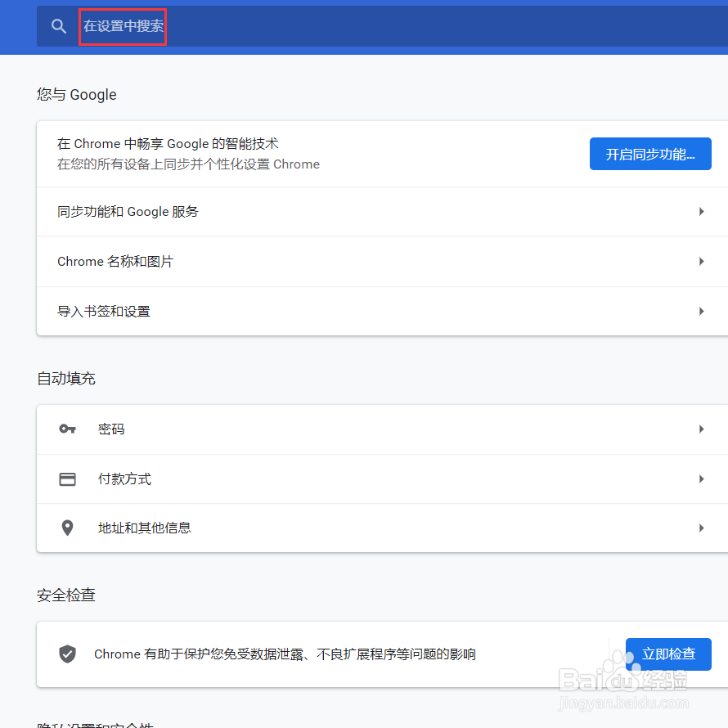Click the credit card icon for 付款方式
Viewport: 728px width, 728px height.
tap(67, 479)
